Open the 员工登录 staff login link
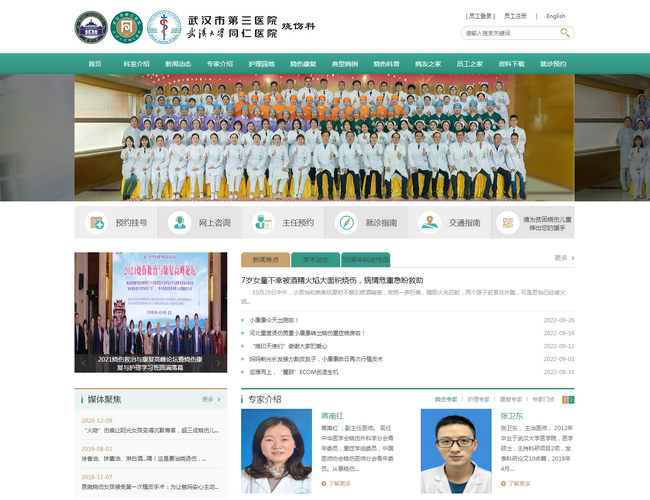The width and height of the screenshot is (650, 500). (x=480, y=16)
